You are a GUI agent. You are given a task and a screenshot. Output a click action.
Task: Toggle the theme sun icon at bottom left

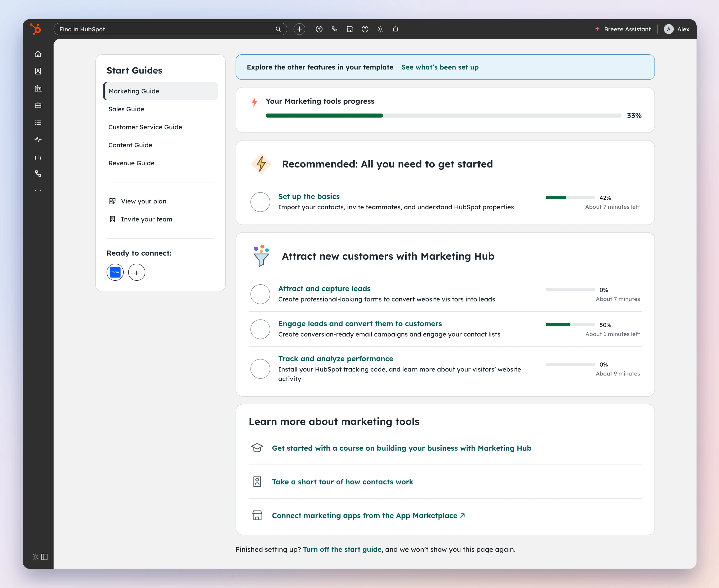[x=36, y=557]
